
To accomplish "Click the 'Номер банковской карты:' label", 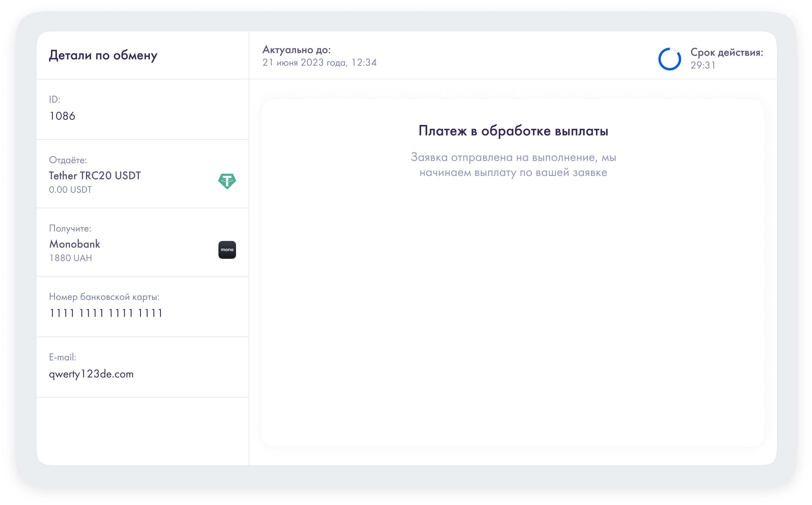I will [x=104, y=297].
